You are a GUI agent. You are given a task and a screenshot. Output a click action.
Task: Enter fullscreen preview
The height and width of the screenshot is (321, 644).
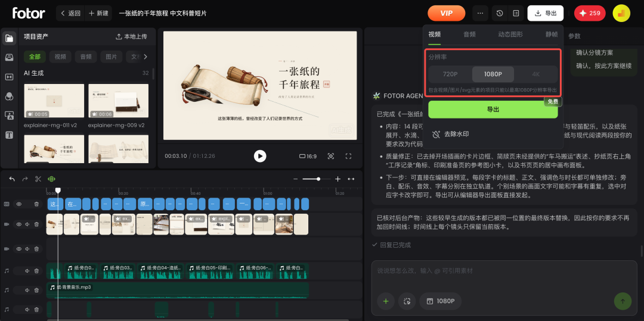coord(348,156)
